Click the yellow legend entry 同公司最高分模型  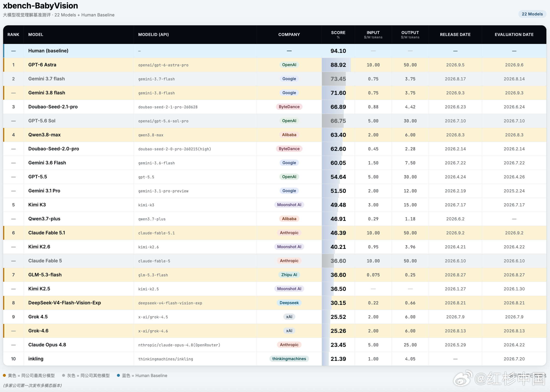click(29, 375)
